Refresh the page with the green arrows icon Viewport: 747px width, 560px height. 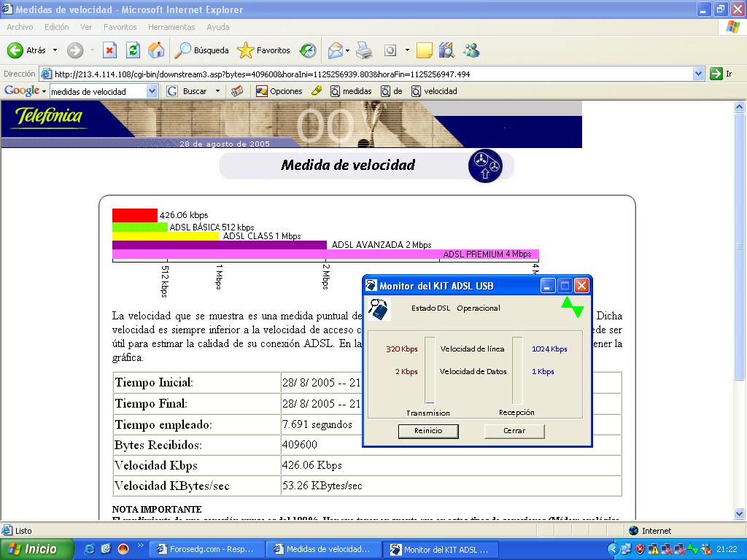click(x=133, y=50)
